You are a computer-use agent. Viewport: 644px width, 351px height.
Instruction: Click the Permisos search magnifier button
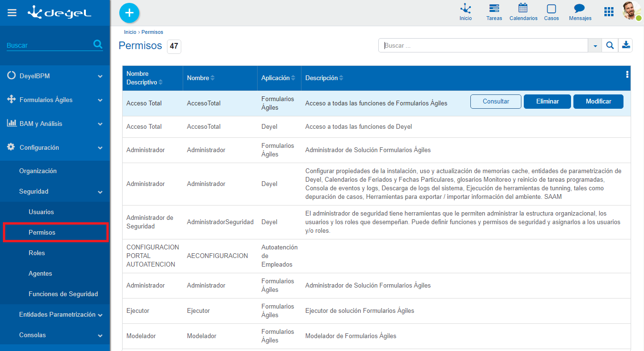click(610, 45)
